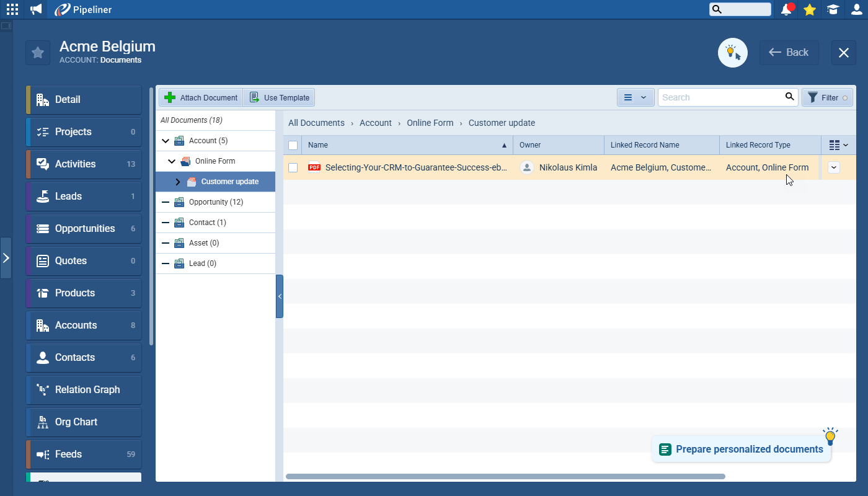
Task: Check the box for the Selecting-Your-CRM document
Action: [293, 167]
